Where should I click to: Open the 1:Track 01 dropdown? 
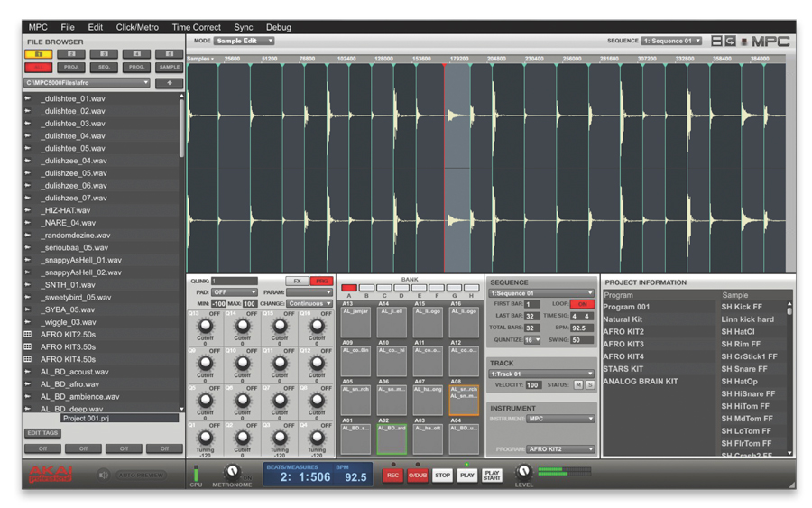click(x=541, y=374)
